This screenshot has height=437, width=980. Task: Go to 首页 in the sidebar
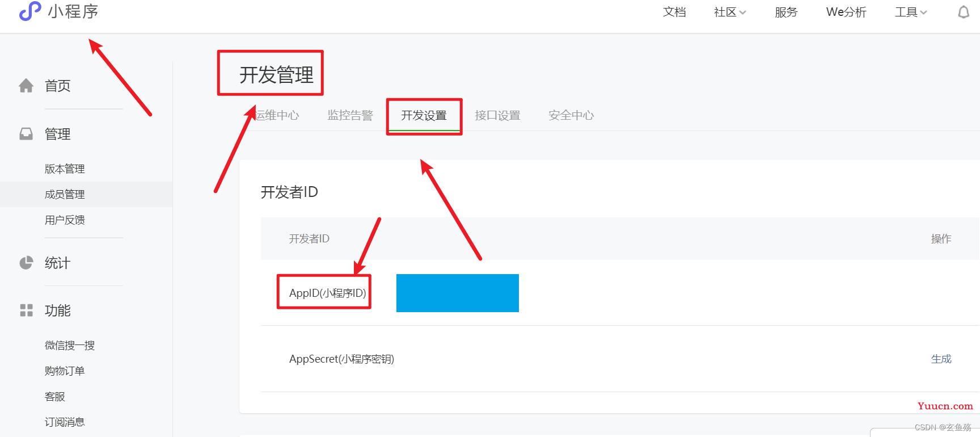click(x=58, y=86)
